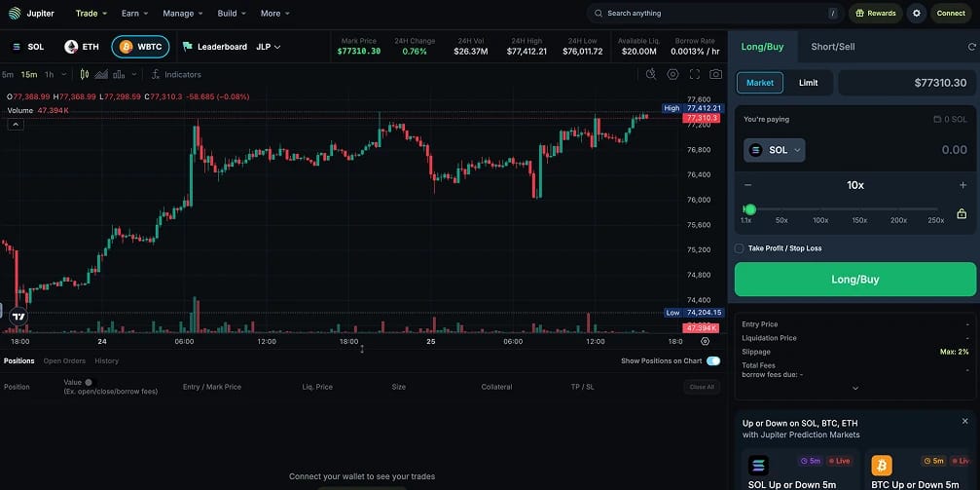This screenshot has height=490, width=980.
Task: Expand the trade details chevron
Action: 855,388
